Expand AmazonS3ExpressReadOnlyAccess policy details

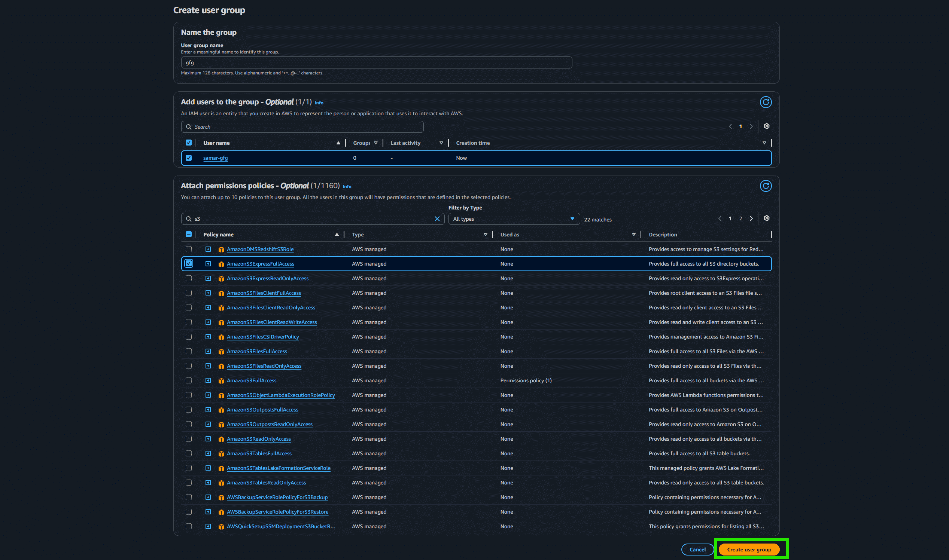pos(208,278)
